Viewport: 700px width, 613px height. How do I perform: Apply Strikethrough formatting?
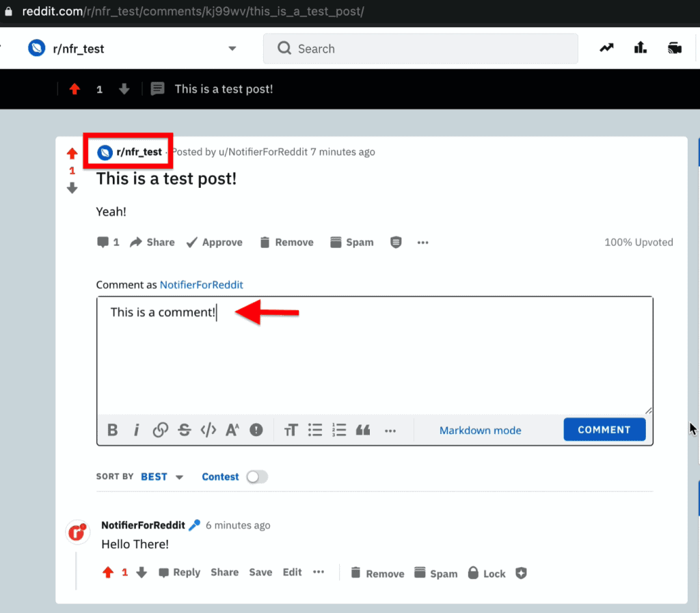(185, 430)
